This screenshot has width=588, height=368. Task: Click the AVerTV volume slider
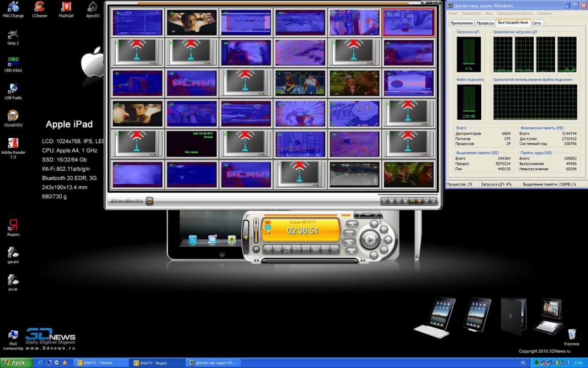(255, 231)
